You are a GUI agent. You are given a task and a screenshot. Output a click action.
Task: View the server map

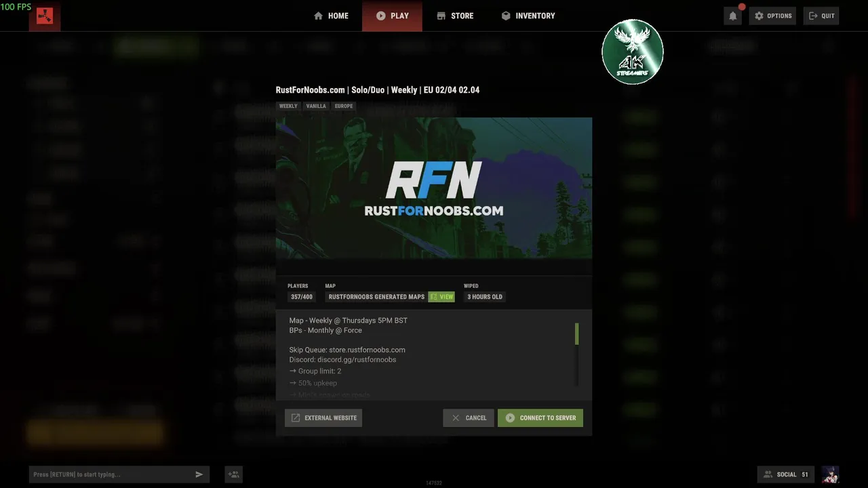coord(441,297)
